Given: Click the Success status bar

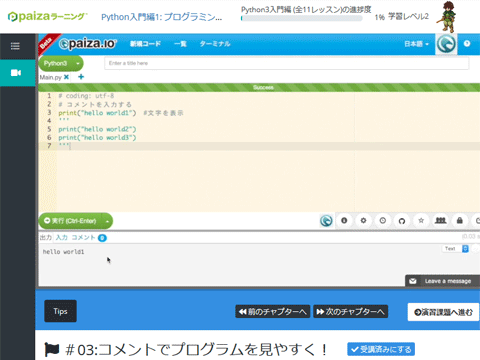Looking at the screenshot, I should pyautogui.click(x=259, y=87).
